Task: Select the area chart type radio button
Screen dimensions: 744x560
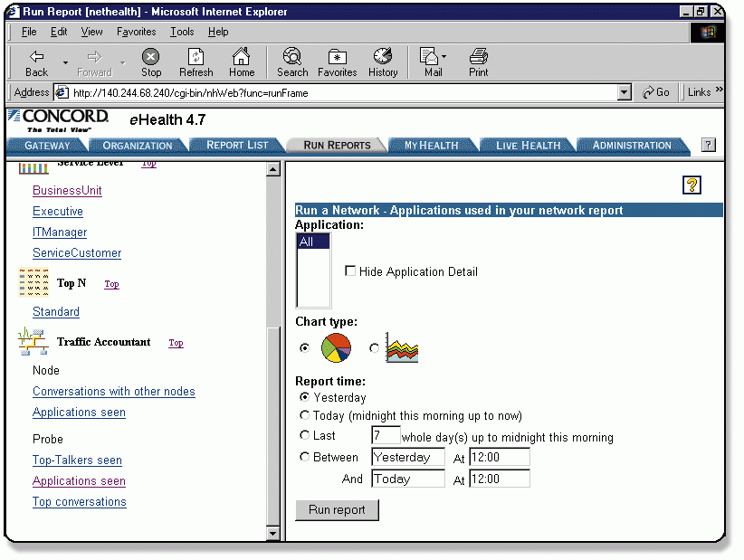Action: click(374, 348)
